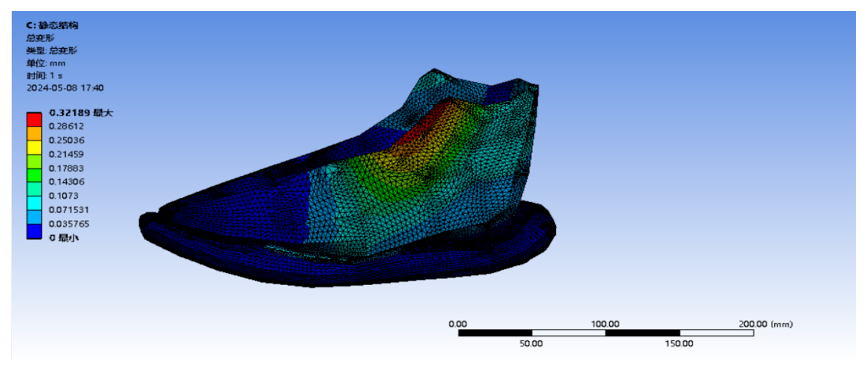Select the '类型: 总变形' label
Viewport: 868px width, 378px height.
coord(52,51)
